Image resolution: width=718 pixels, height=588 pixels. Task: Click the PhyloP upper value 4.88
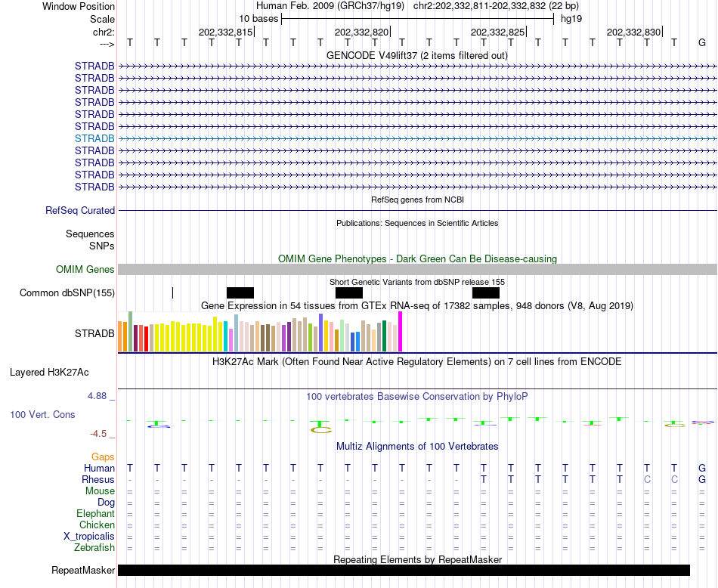coord(97,396)
